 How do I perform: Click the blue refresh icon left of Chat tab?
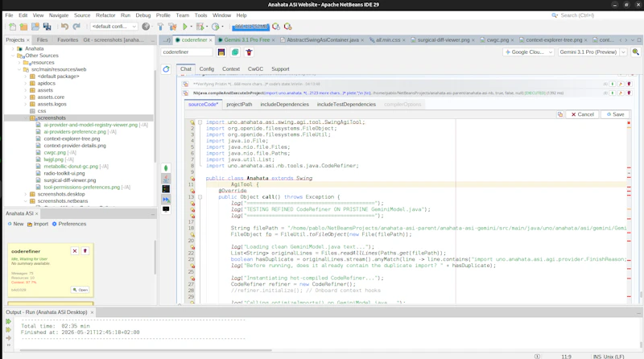(166, 69)
